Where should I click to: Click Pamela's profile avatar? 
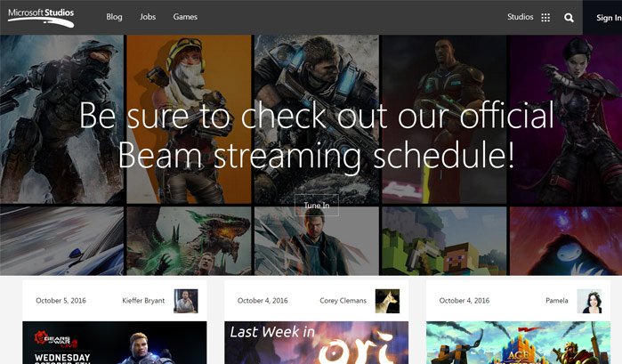pyautogui.click(x=588, y=301)
